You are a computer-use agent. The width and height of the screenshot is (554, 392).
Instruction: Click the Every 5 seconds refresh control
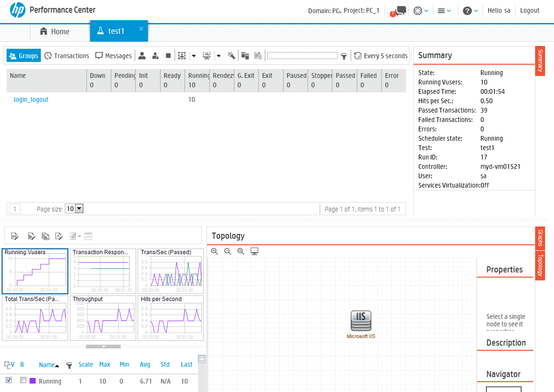[x=381, y=56]
